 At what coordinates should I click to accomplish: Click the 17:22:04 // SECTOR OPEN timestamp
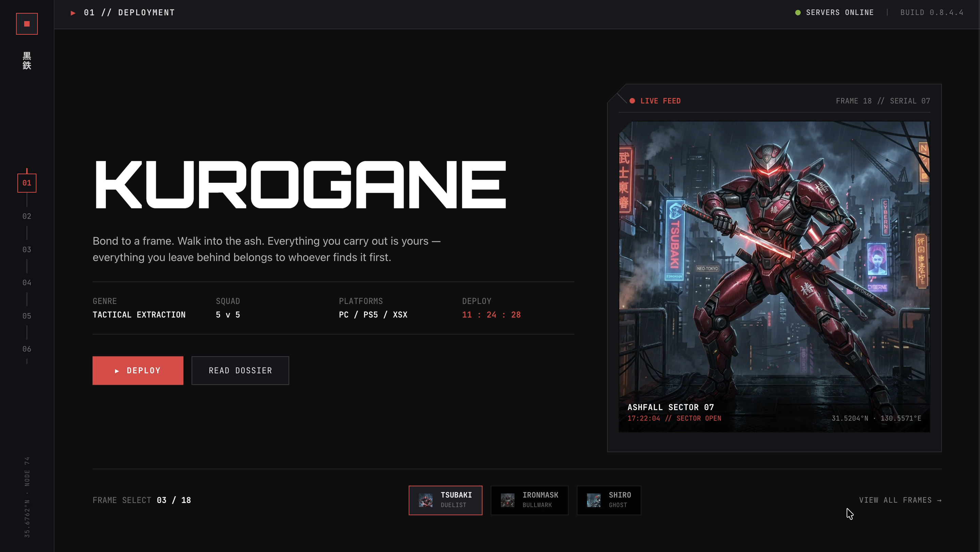674,419
